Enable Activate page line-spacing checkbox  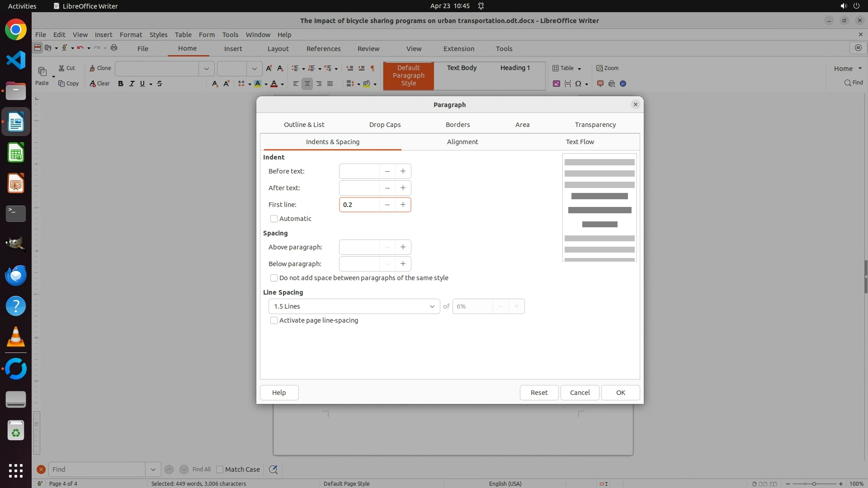[274, 320]
